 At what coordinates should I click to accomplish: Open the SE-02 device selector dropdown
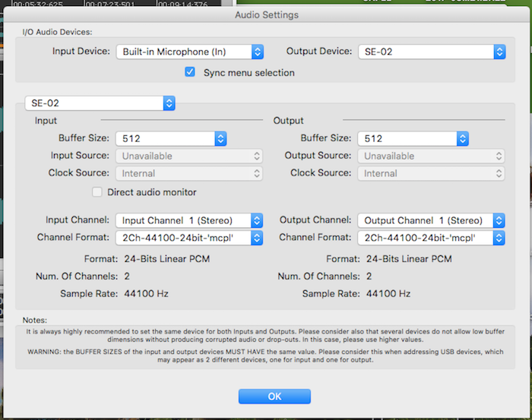click(x=100, y=102)
